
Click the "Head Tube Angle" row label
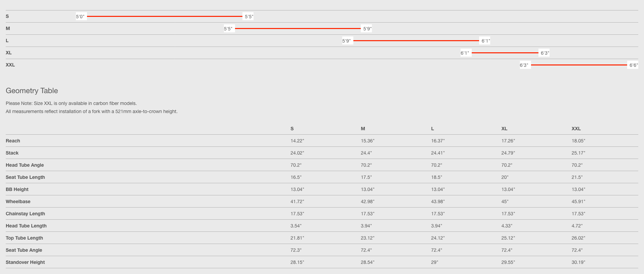click(25, 165)
